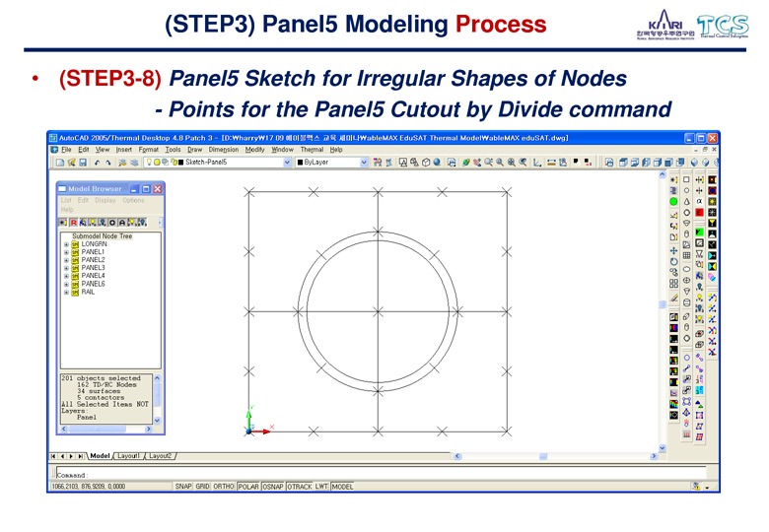The image size is (769, 532).
Task: Click the wireframe cube icon
Action: pyautogui.click(x=426, y=163)
